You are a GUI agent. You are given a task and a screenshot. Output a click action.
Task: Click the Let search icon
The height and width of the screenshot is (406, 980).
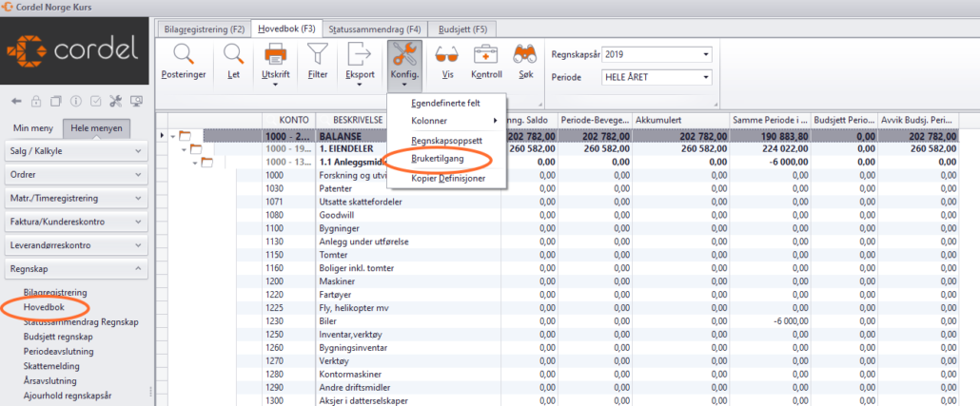click(x=234, y=54)
